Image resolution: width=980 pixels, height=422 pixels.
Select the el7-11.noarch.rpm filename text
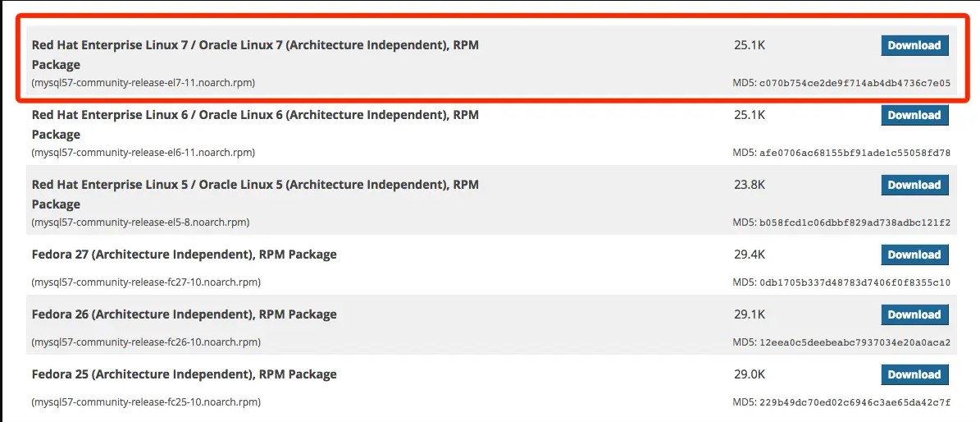click(144, 83)
